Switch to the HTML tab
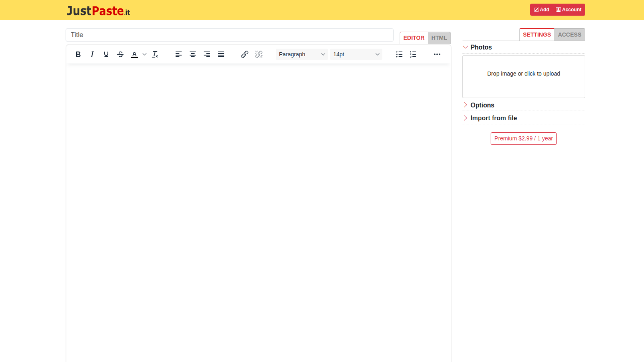Screen dimensions: 644x362 pyautogui.click(x=439, y=38)
